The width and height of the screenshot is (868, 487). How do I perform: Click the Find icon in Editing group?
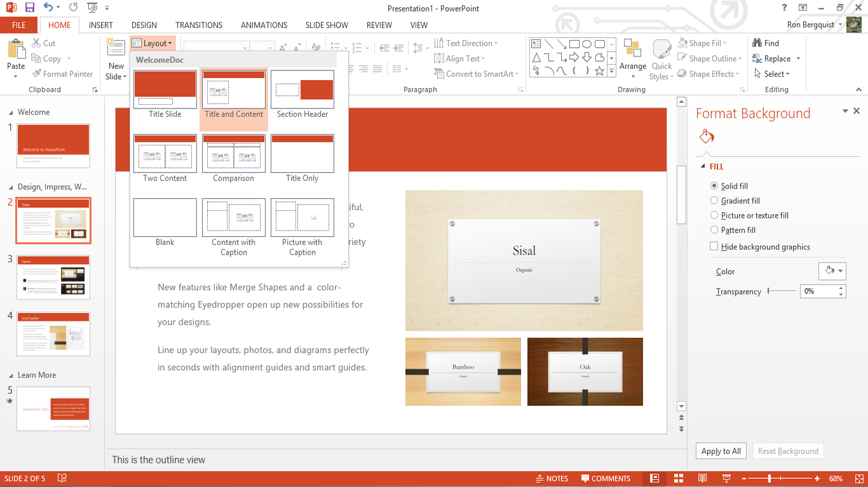coord(757,43)
